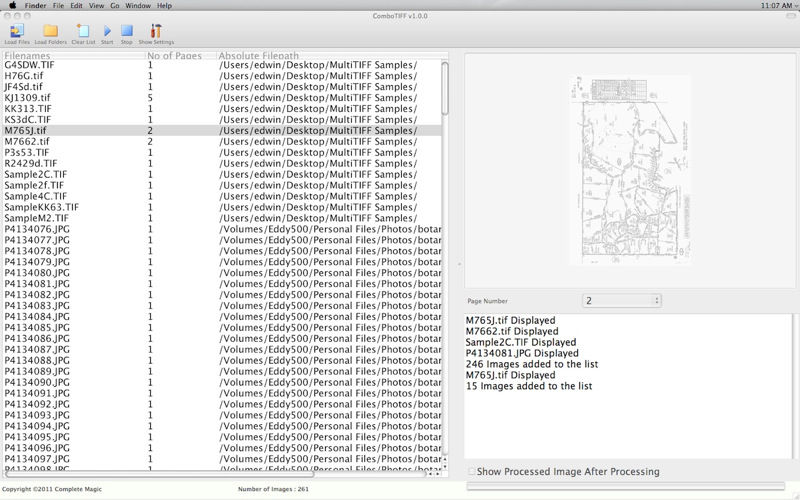Screen dimensions: 800x500
Task: Enable Show Processed Image After Processing
Action: [472, 471]
